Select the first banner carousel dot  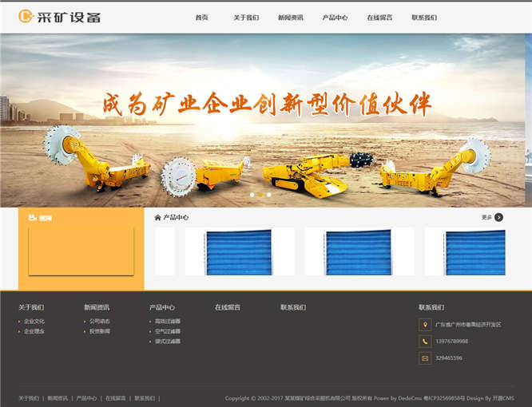(x=252, y=195)
